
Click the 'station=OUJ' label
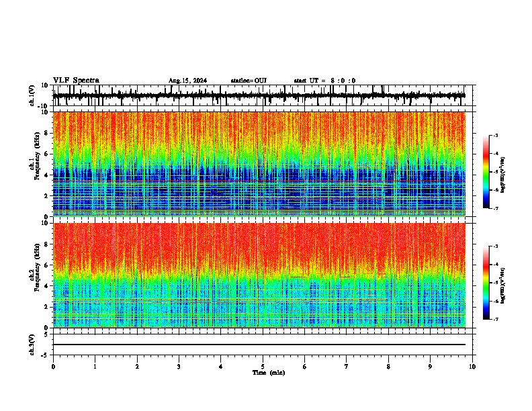(x=249, y=81)
